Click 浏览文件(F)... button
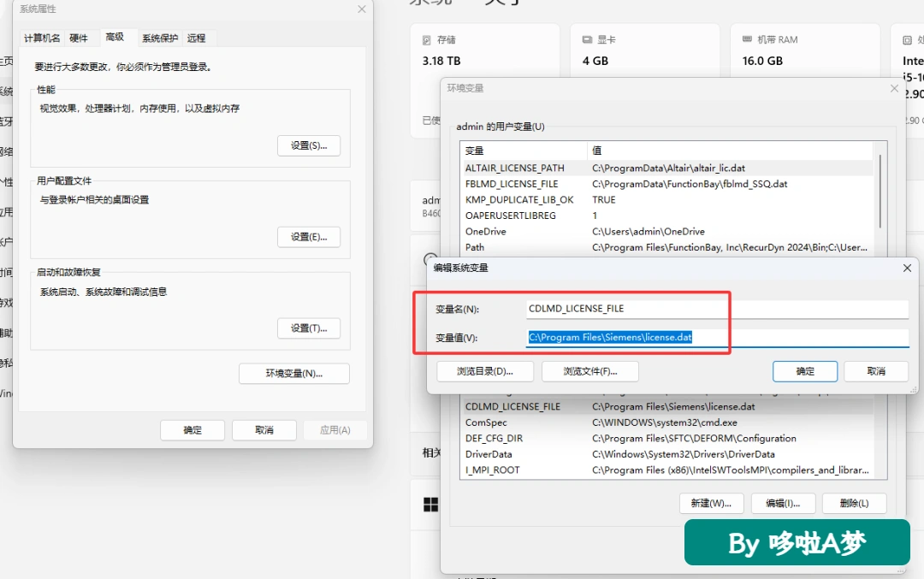The height and width of the screenshot is (579, 924). tap(589, 372)
